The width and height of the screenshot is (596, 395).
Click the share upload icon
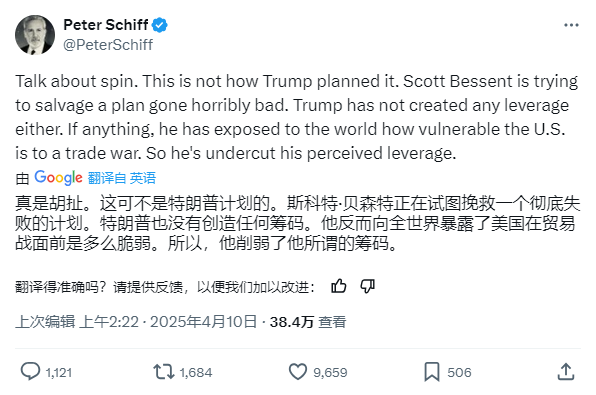(x=566, y=371)
